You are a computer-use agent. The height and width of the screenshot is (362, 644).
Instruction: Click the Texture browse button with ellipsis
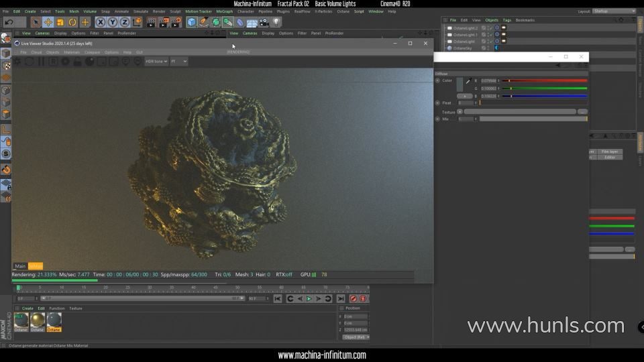coord(582,111)
